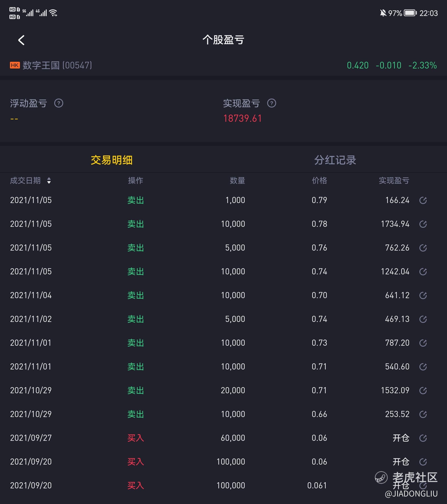
Task: Share the 641.12 profit trade row
Action: [423, 295]
